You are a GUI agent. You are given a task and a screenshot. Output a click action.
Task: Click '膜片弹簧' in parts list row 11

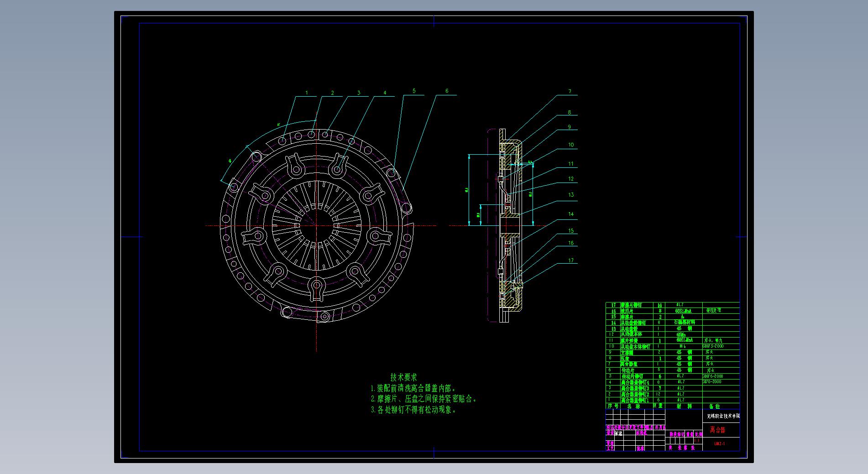(x=629, y=341)
